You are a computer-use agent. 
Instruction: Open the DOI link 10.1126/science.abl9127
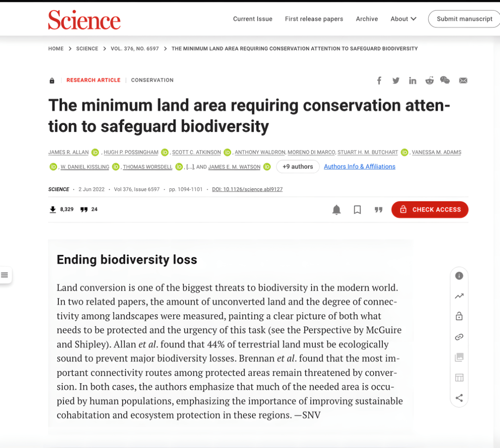click(247, 189)
